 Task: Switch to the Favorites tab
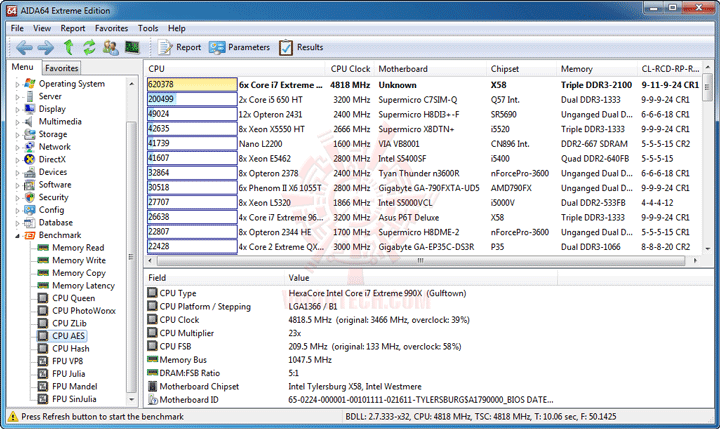pyautogui.click(x=62, y=68)
